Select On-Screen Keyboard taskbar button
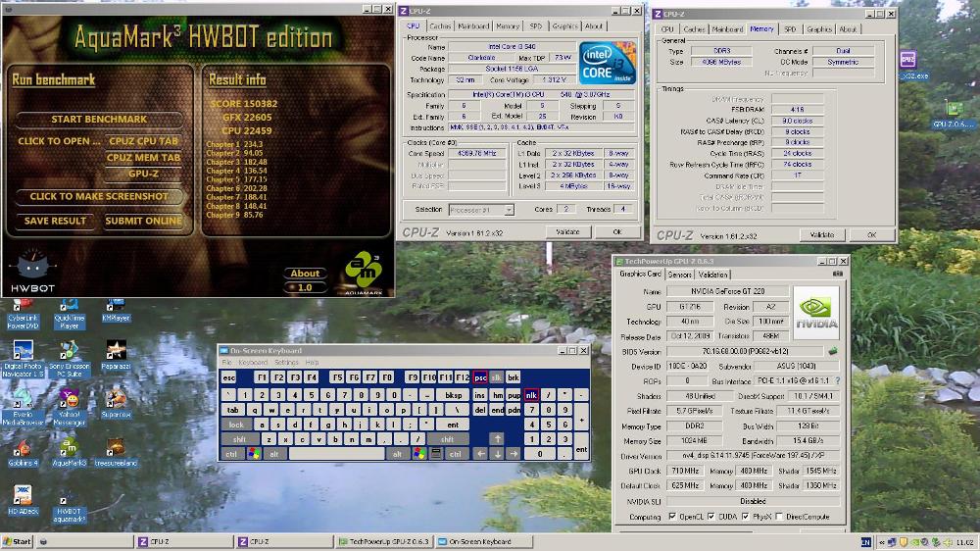Viewport: 980px width, 551px height. [x=484, y=542]
